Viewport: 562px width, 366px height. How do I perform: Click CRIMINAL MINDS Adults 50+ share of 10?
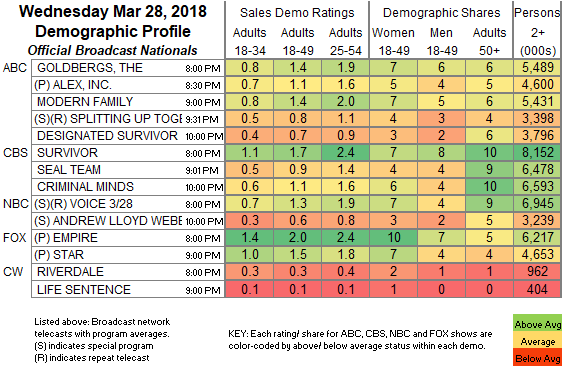[489, 187]
